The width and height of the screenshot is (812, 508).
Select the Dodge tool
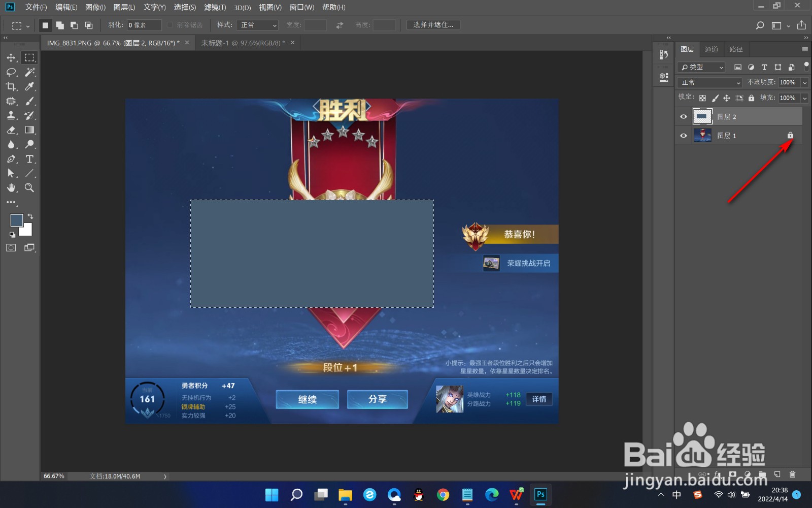pyautogui.click(x=30, y=144)
